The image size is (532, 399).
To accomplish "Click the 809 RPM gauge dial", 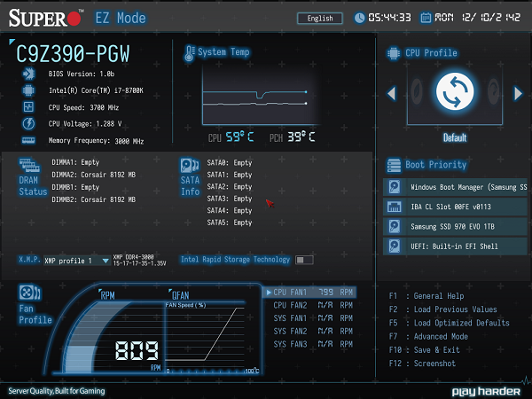I will [112, 338].
